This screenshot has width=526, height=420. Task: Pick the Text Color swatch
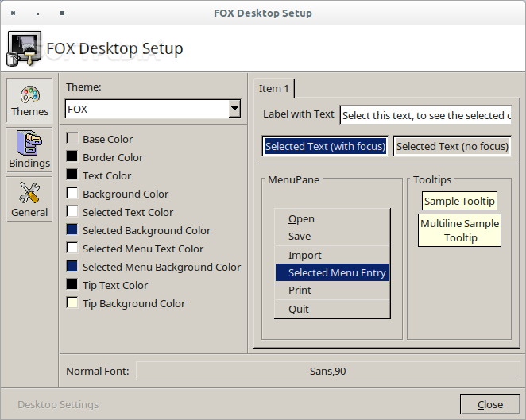tap(72, 175)
